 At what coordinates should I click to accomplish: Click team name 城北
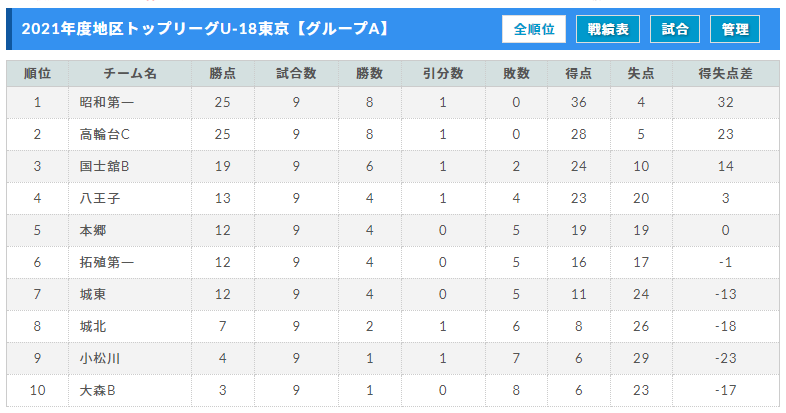93,326
